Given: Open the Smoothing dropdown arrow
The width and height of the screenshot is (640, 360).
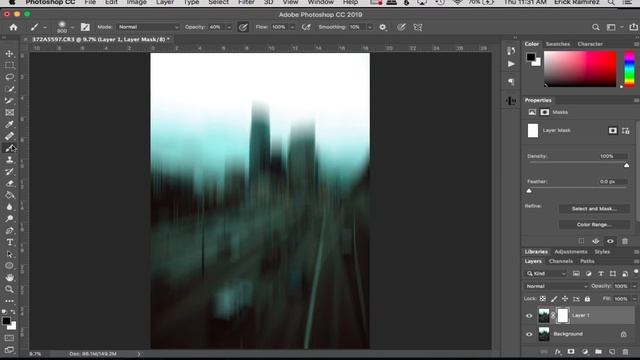Looking at the screenshot, I should tap(370, 27).
